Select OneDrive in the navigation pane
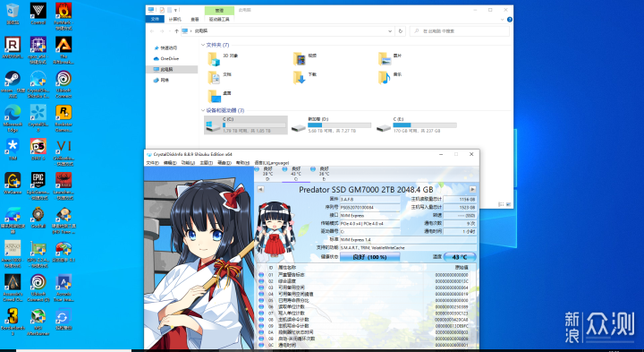 click(169, 59)
